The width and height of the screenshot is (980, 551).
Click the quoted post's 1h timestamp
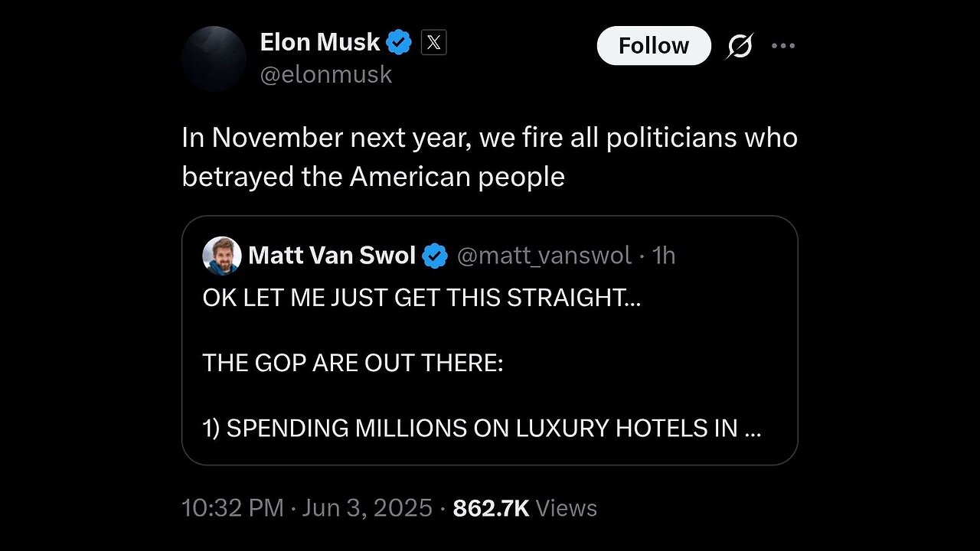664,256
